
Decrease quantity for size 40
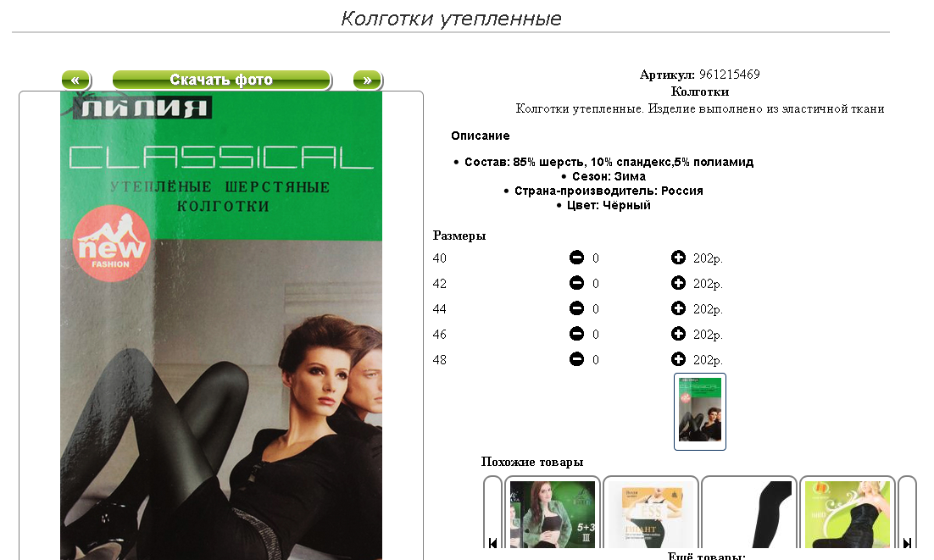click(x=576, y=257)
